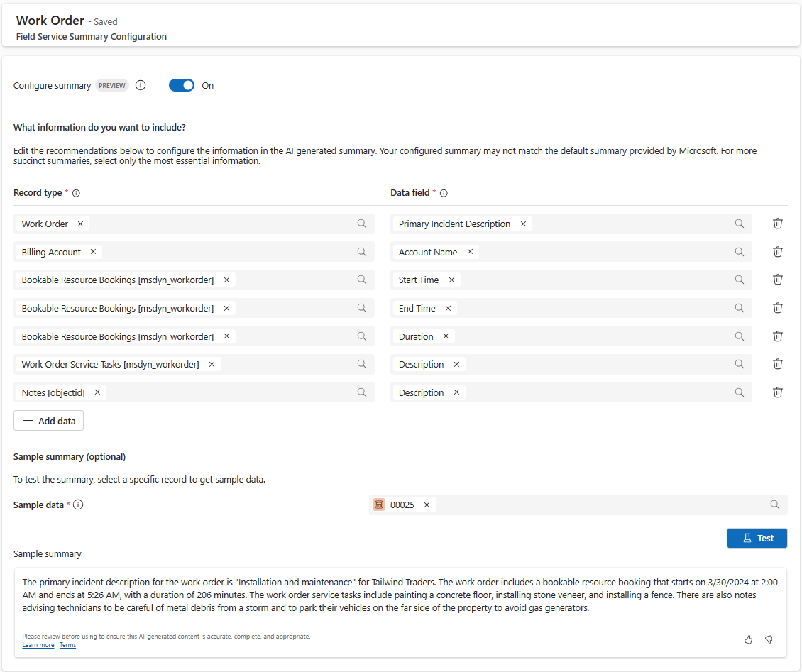Image resolution: width=802 pixels, height=672 pixels.
Task: Give a thumbs down to the AI summary
Action: 769,639
